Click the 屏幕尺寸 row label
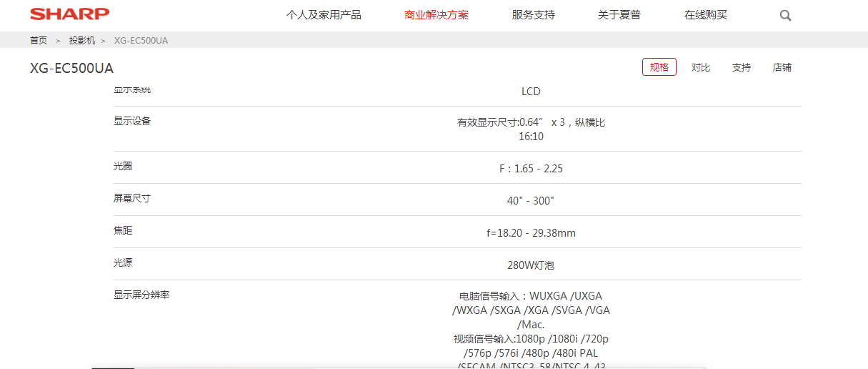The image size is (868, 369). [132, 198]
